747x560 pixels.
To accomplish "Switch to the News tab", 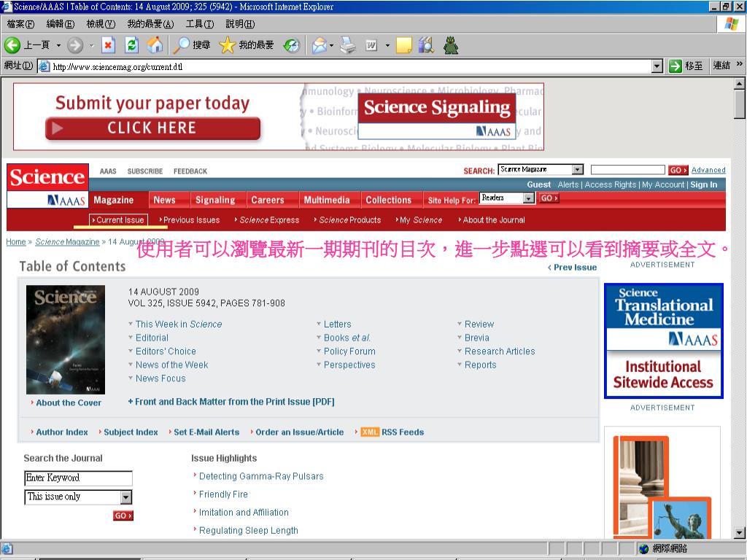I will coord(164,200).
